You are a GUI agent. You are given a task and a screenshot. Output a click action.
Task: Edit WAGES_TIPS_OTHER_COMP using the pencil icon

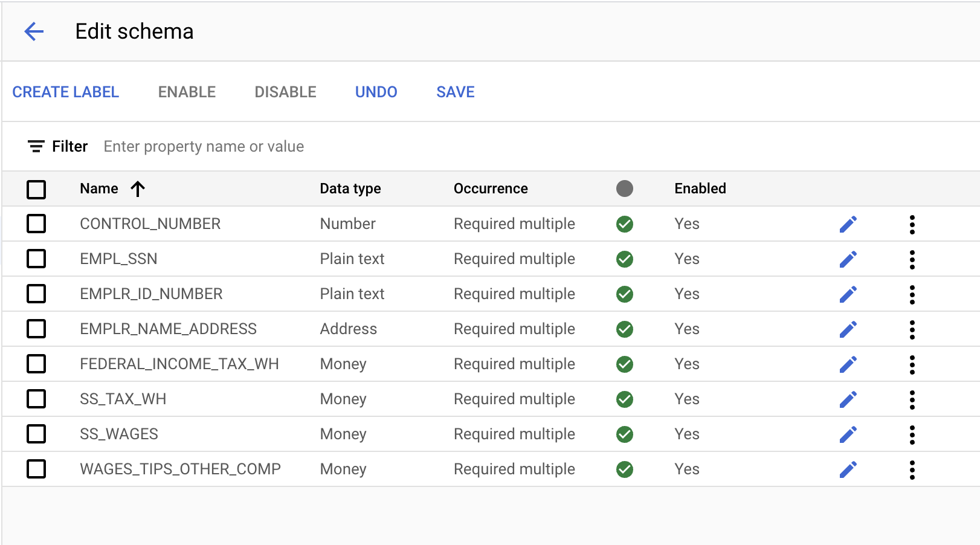tap(848, 469)
